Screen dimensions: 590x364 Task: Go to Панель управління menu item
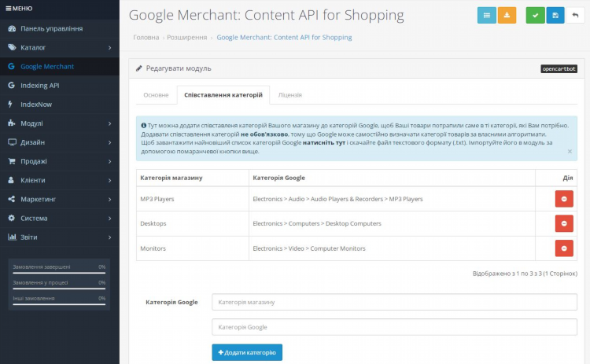60,28
